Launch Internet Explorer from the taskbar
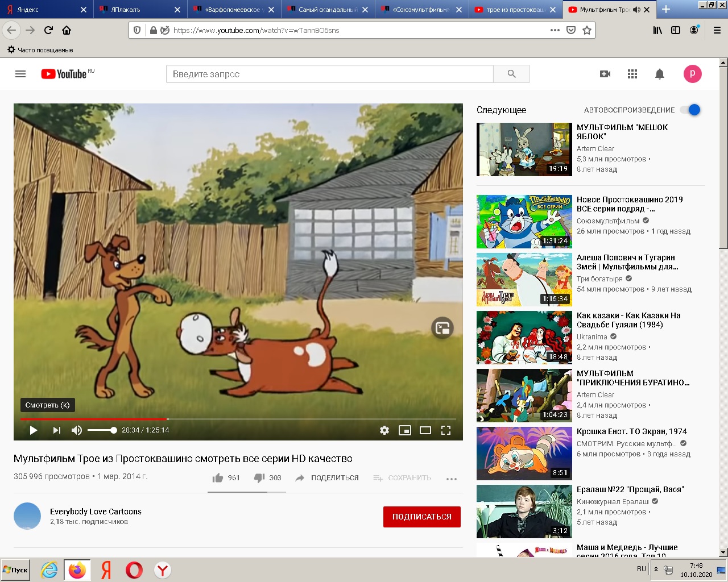The image size is (728, 582). click(49, 570)
